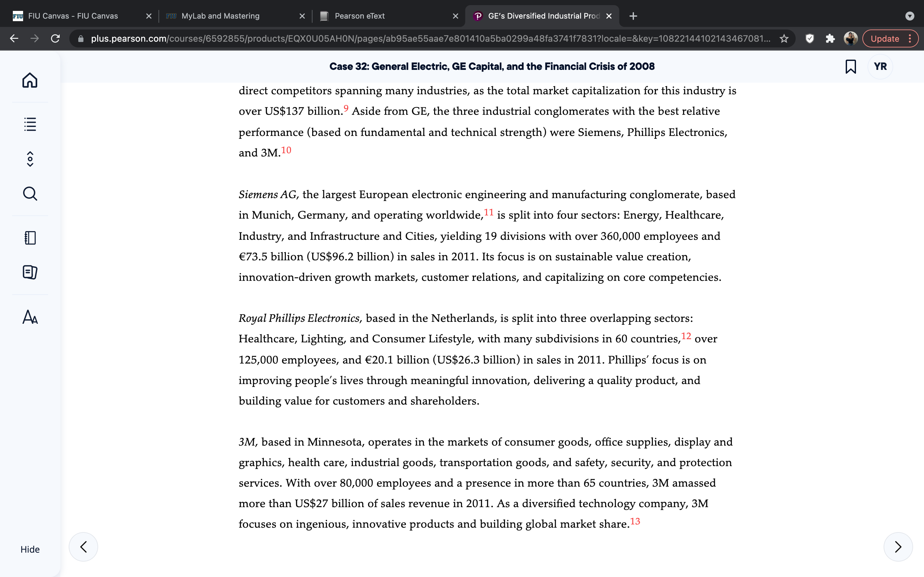Click the browser address bar URL

(x=430, y=38)
